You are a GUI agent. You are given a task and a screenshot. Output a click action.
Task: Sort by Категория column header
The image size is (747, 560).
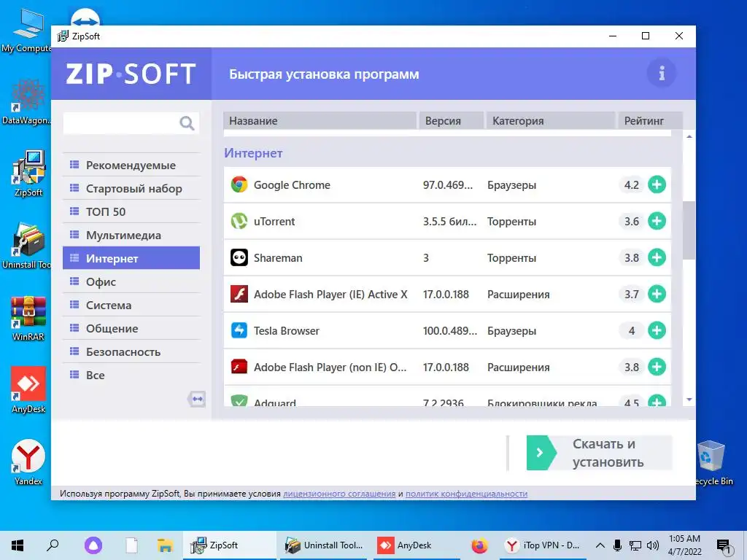(551, 120)
